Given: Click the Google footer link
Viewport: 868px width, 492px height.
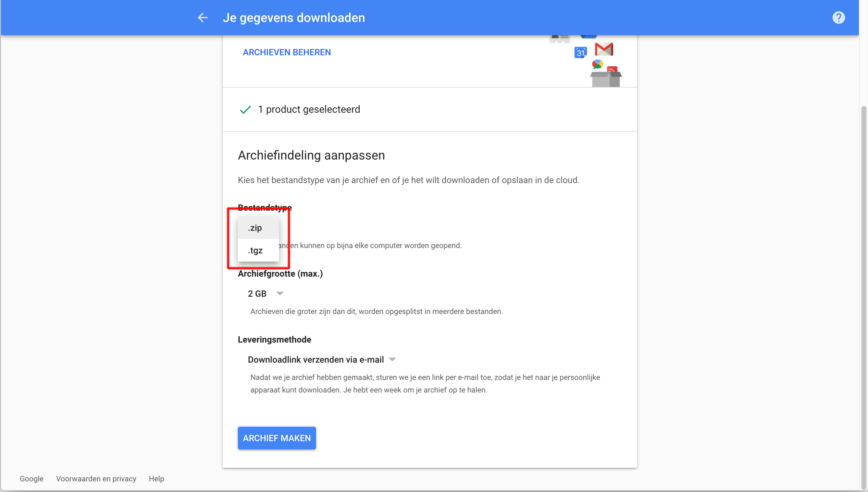Looking at the screenshot, I should pos(31,478).
